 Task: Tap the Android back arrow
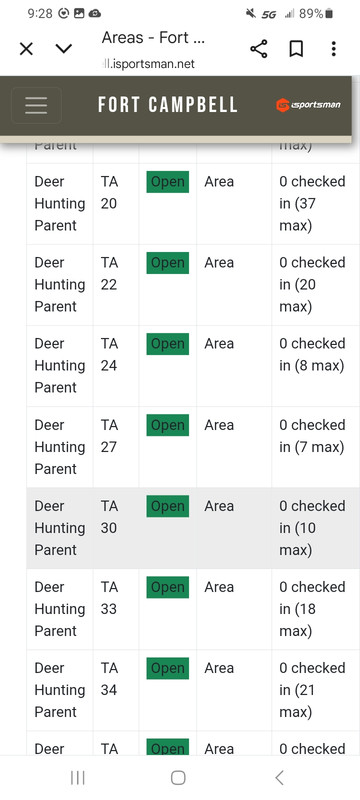pyautogui.click(x=279, y=778)
